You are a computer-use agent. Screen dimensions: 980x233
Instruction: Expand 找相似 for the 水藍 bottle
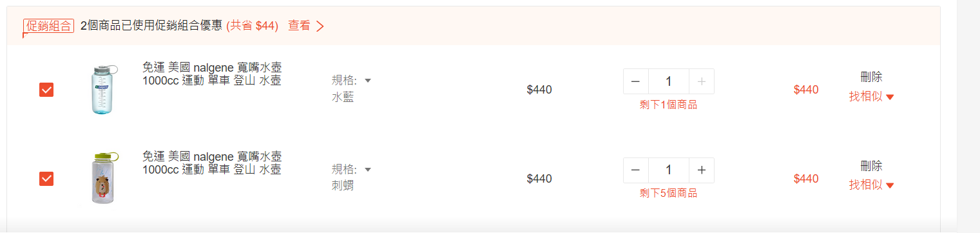click(x=871, y=96)
